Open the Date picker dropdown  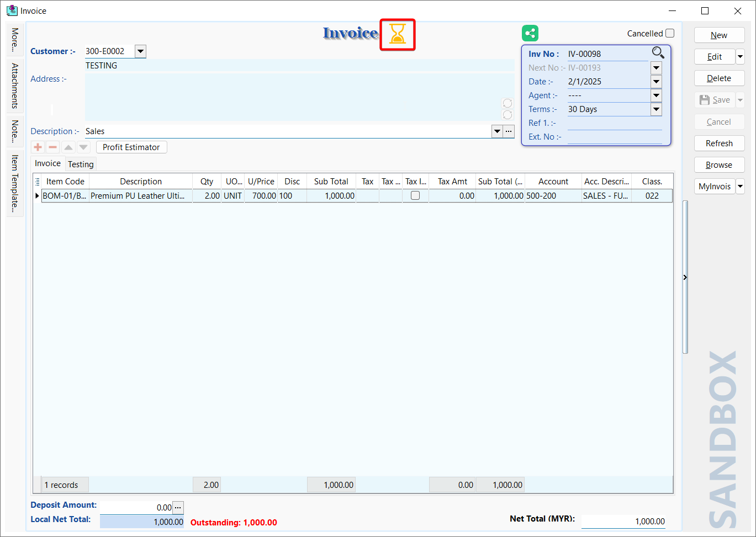[x=656, y=82]
